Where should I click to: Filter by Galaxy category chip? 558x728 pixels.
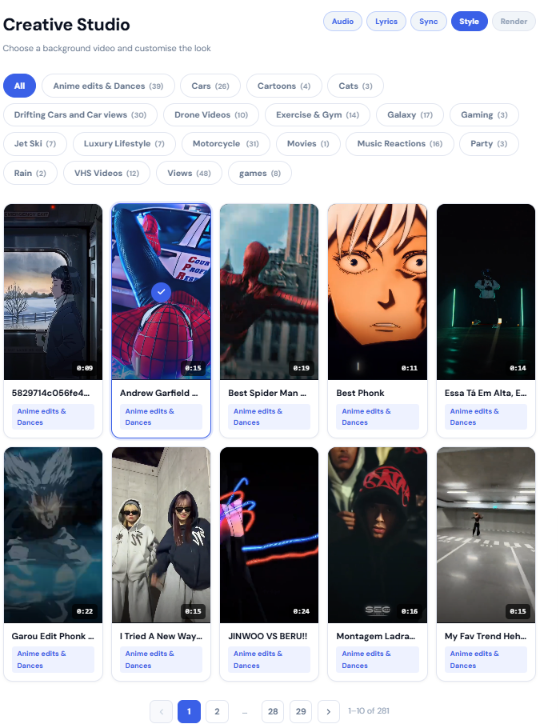[410, 115]
